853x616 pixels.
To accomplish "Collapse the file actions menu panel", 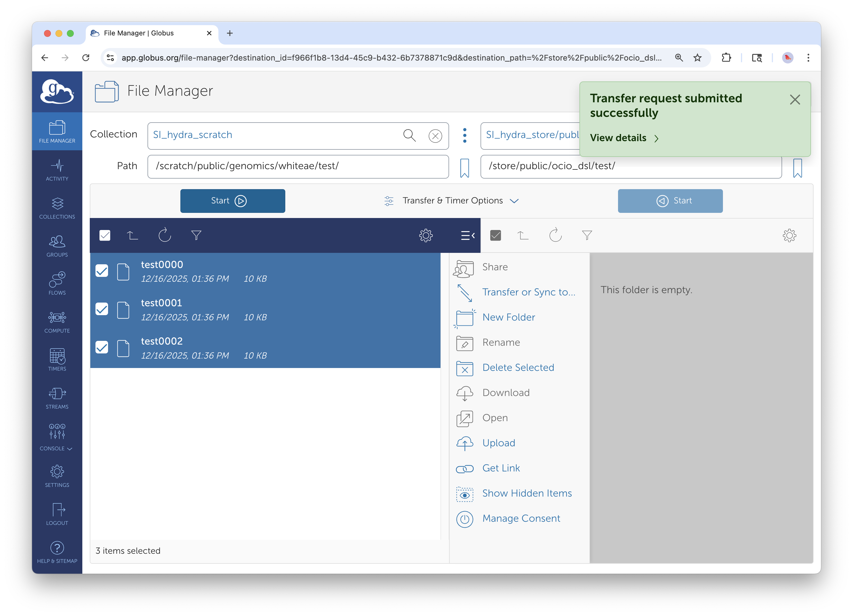I will 467,235.
